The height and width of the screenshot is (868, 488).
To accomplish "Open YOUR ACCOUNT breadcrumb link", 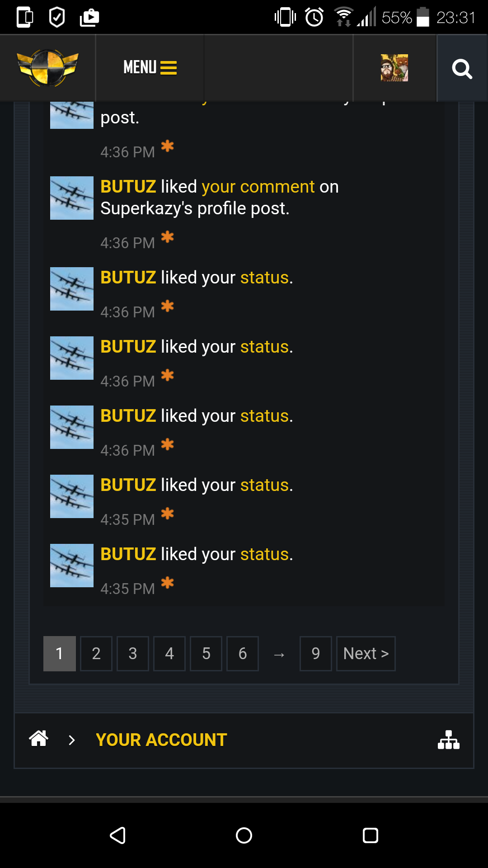I will (x=161, y=740).
